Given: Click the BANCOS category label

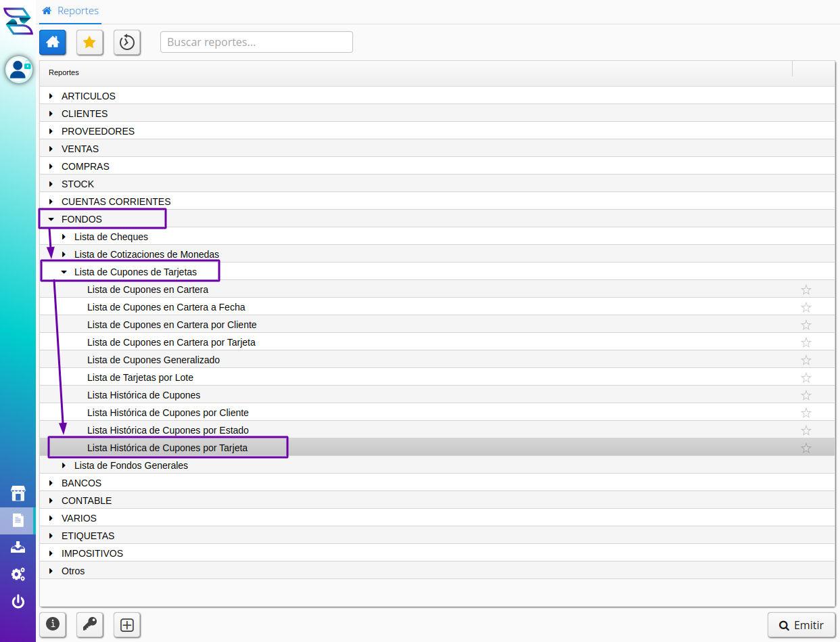Looking at the screenshot, I should click(x=81, y=483).
